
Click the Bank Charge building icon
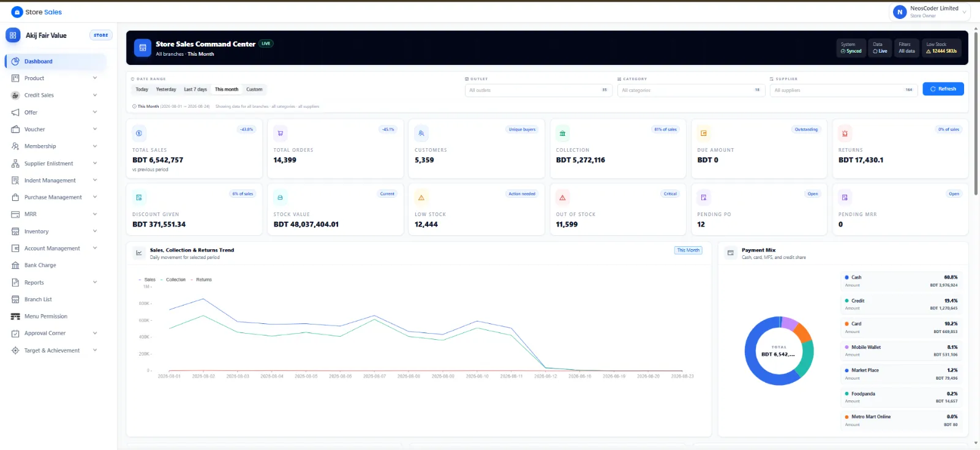coord(15,265)
